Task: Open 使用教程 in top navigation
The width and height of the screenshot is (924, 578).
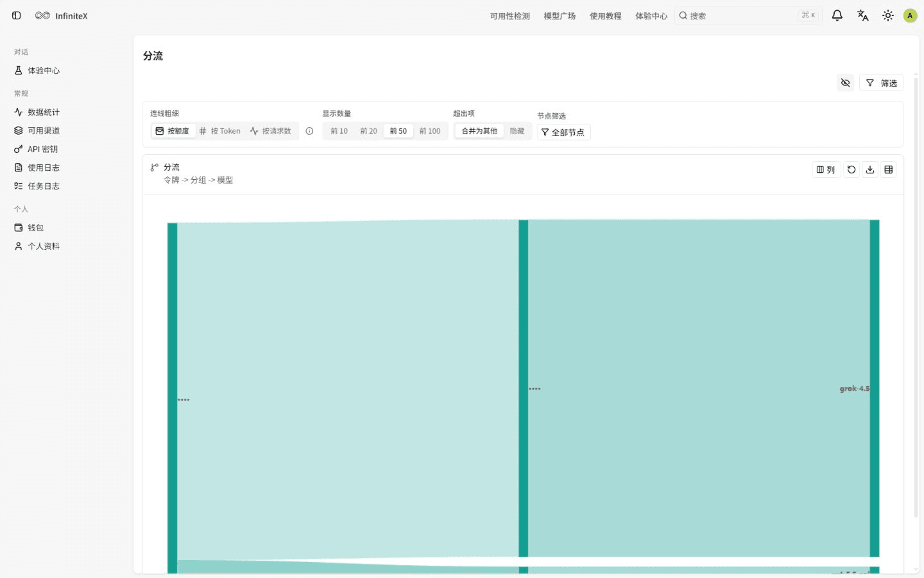Action: tap(606, 15)
